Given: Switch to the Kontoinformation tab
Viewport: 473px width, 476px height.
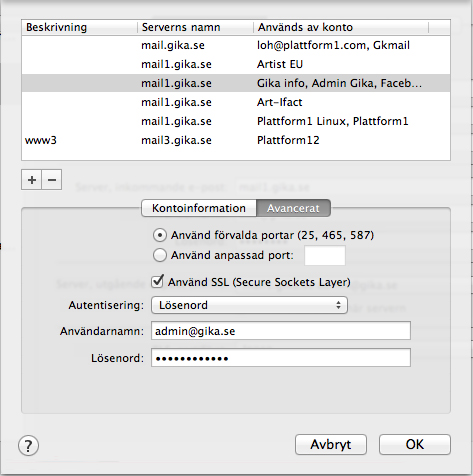Looking at the screenshot, I should click(x=199, y=208).
